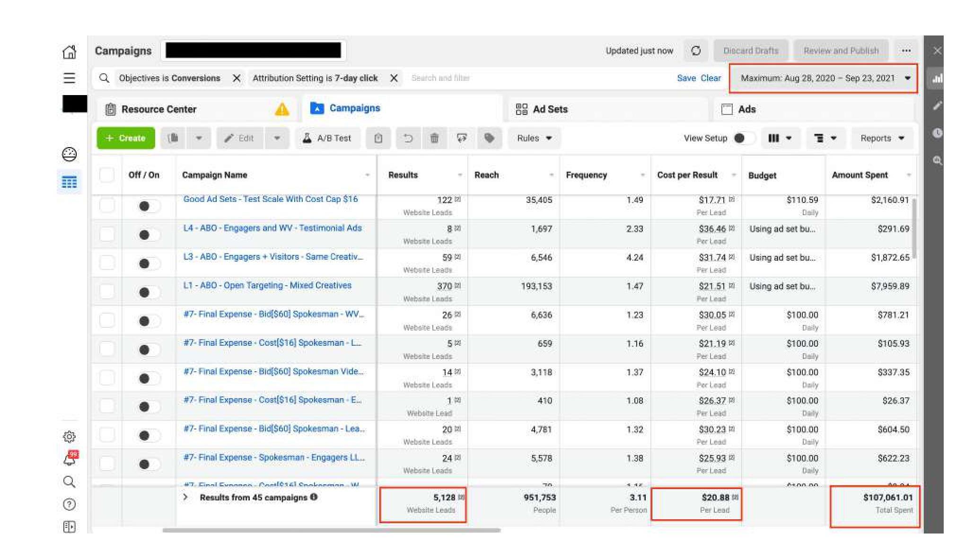The image size is (965, 560).
Task: Click the help question mark icon
Action: (70, 504)
